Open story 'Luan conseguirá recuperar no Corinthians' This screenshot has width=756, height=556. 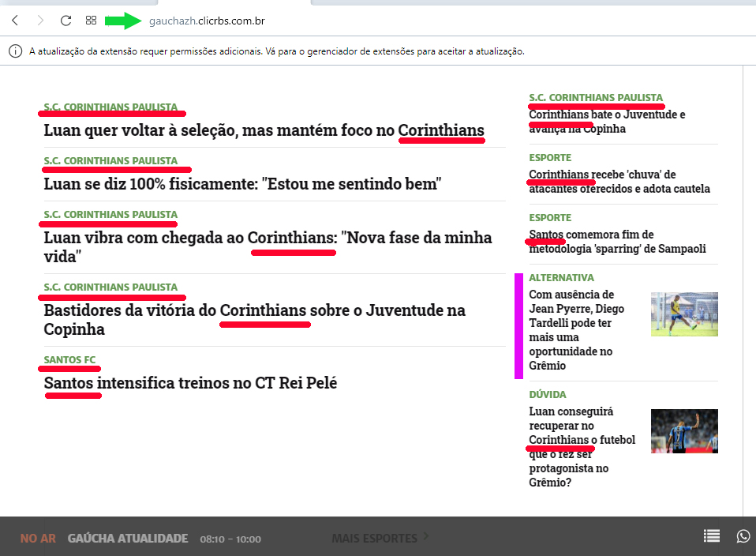[582, 447]
